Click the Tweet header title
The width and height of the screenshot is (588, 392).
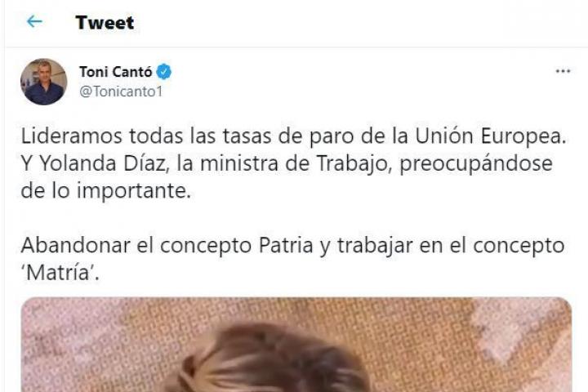105,23
